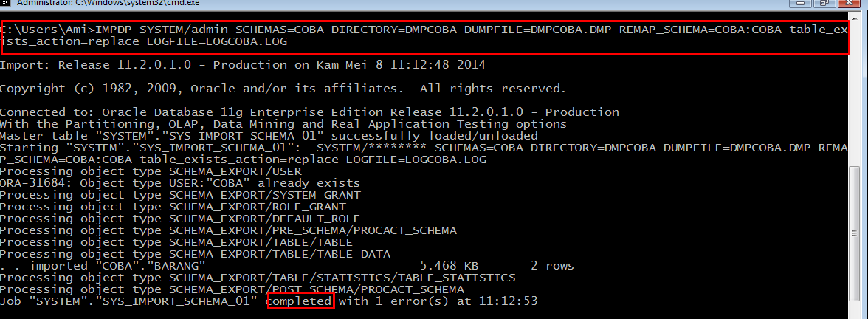Click the imported "COBA"."BARANG" row
Image resolution: width=868 pixels, height=319 pixels.
pos(286,266)
